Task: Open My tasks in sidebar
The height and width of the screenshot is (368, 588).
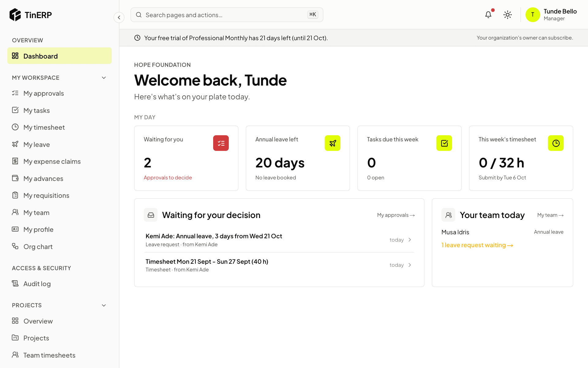Action: [x=59, y=110]
